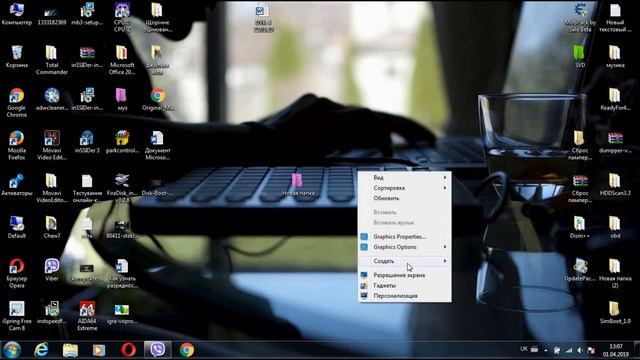Viewport: 640px width, 360px height.
Task: Open the media player taskbar icon
Action: (x=99, y=350)
